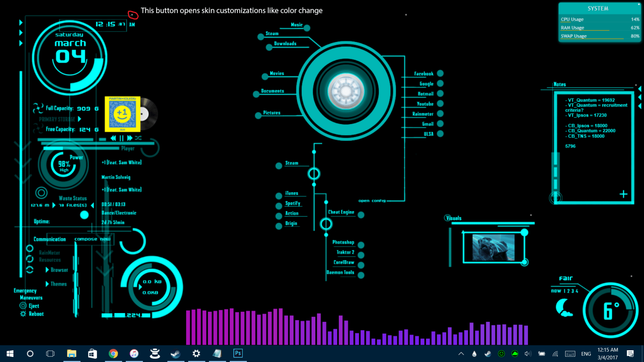Click the circled skin customization button
This screenshot has height=362, width=644.
click(133, 15)
